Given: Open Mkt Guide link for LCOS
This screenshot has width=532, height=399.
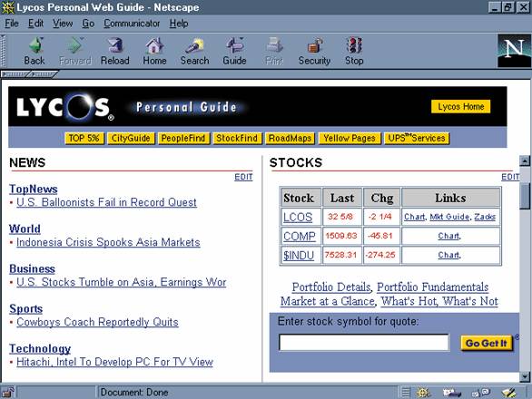Looking at the screenshot, I should coord(450,217).
